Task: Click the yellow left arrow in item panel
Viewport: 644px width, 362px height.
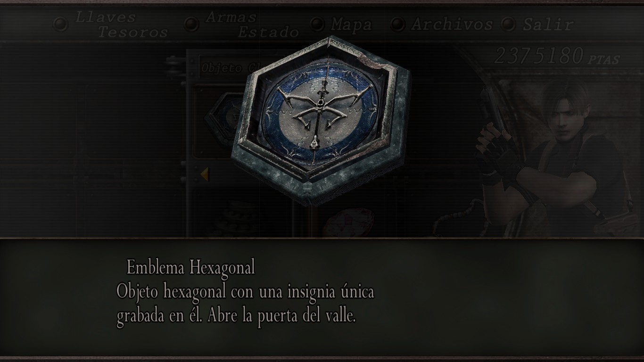Action: pos(204,174)
